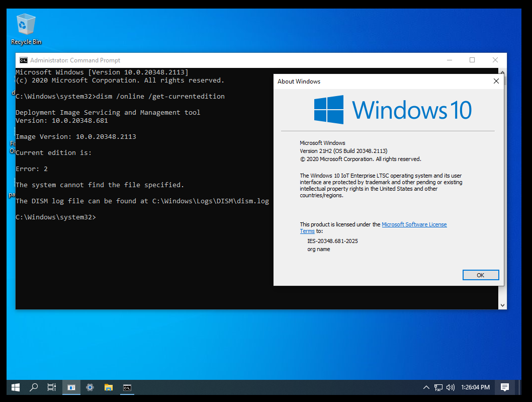Screen dimensions: 532x402
Task: Open the Windows Start menu
Action: point(16,387)
